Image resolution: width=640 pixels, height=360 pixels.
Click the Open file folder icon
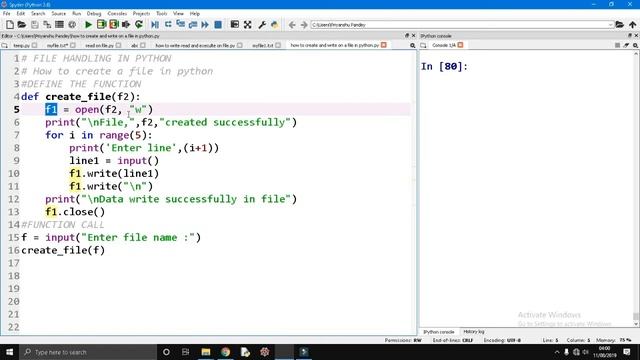tap(22, 24)
